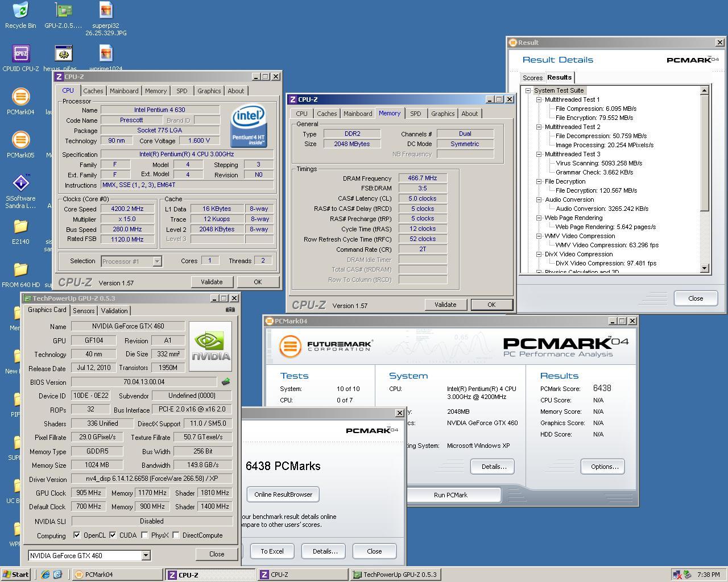Click the second quick launch icon beside Start
728x582 pixels.
tap(57, 575)
